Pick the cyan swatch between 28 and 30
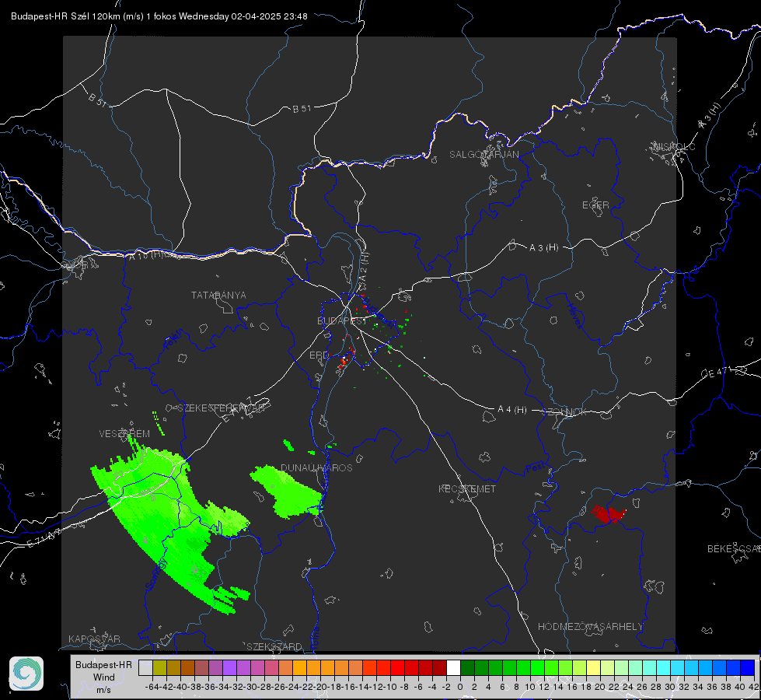The height and width of the screenshot is (700, 761). tap(664, 667)
